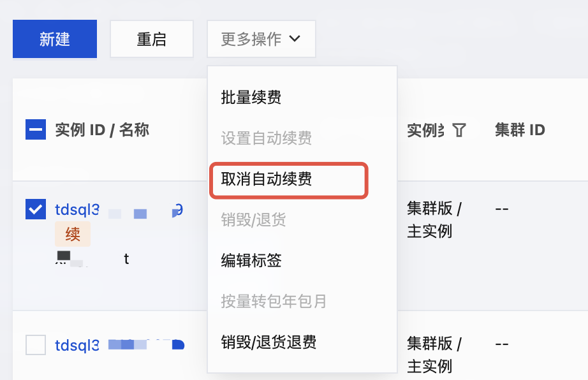Screen dimensions: 588x380
Task: Click the disabled 按量转包年包月 item
Action: pyautogui.click(x=274, y=302)
